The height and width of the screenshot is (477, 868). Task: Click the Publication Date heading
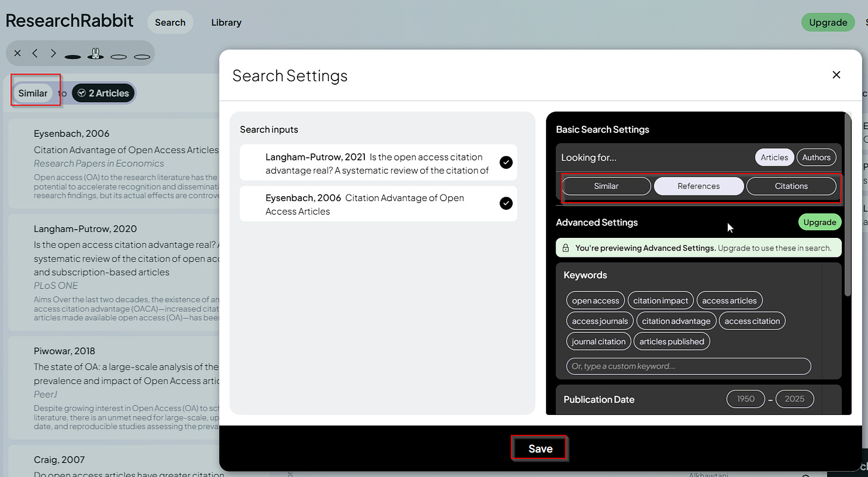[599, 399]
